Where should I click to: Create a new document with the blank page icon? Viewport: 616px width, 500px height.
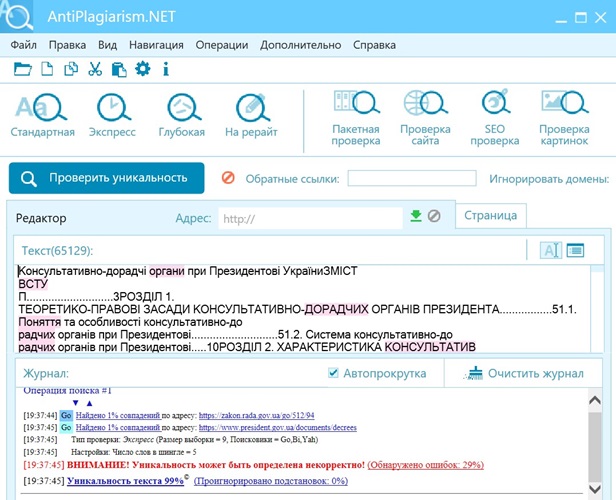click(47, 69)
